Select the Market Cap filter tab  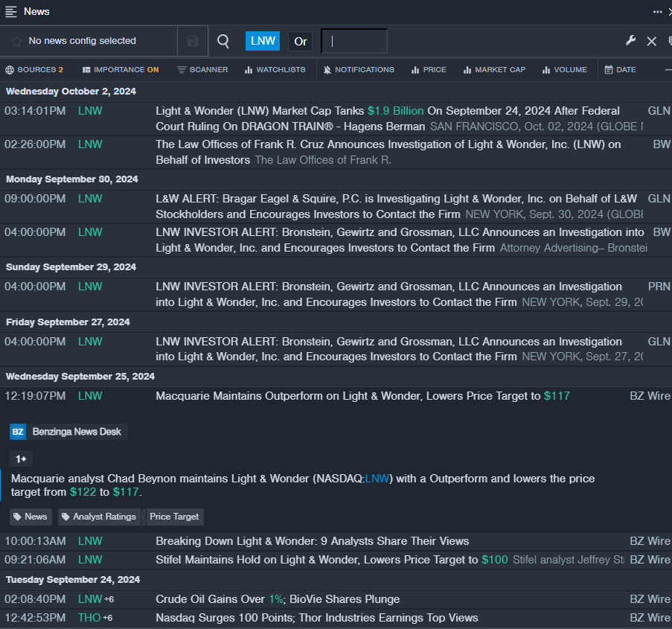coord(494,70)
